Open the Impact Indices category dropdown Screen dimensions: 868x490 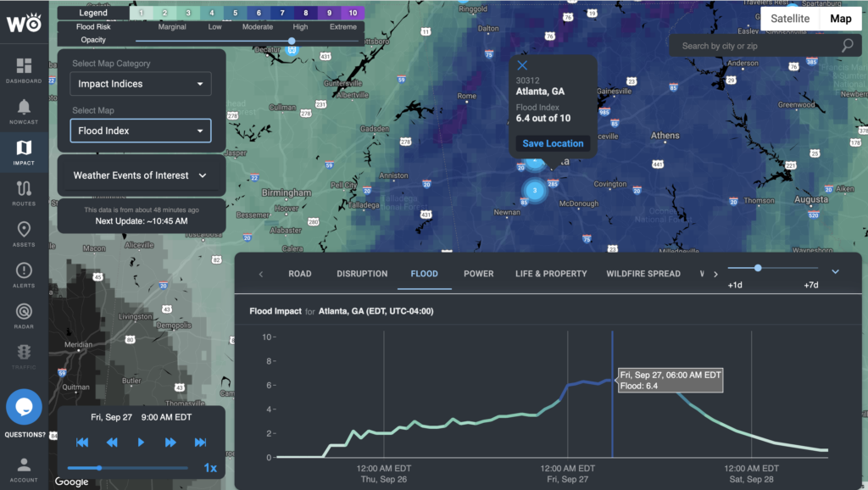coord(141,84)
